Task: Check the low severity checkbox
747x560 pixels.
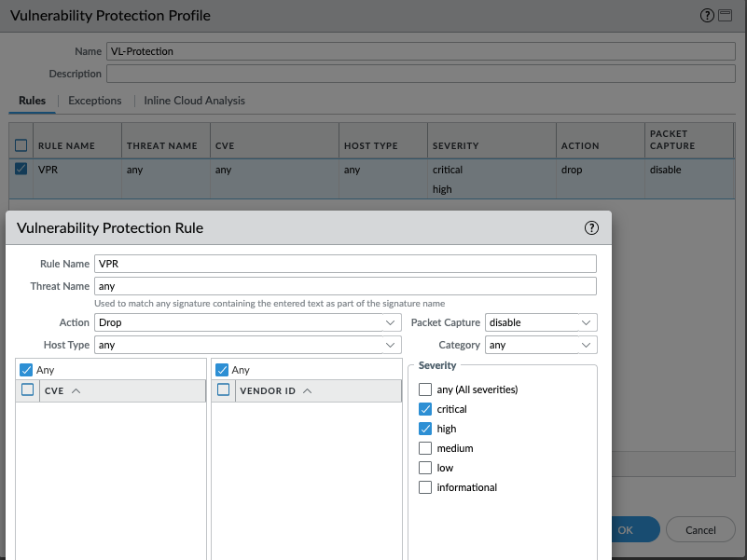Action: (x=425, y=468)
